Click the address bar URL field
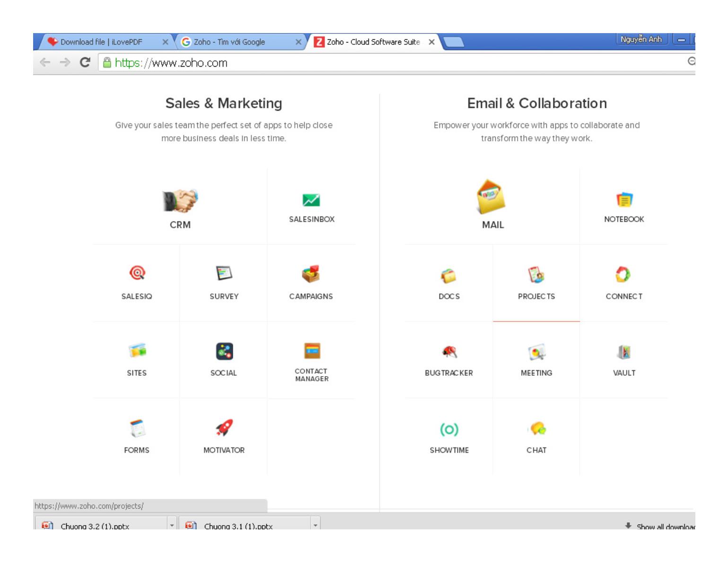Screen dimensions: 728x562 397,62
